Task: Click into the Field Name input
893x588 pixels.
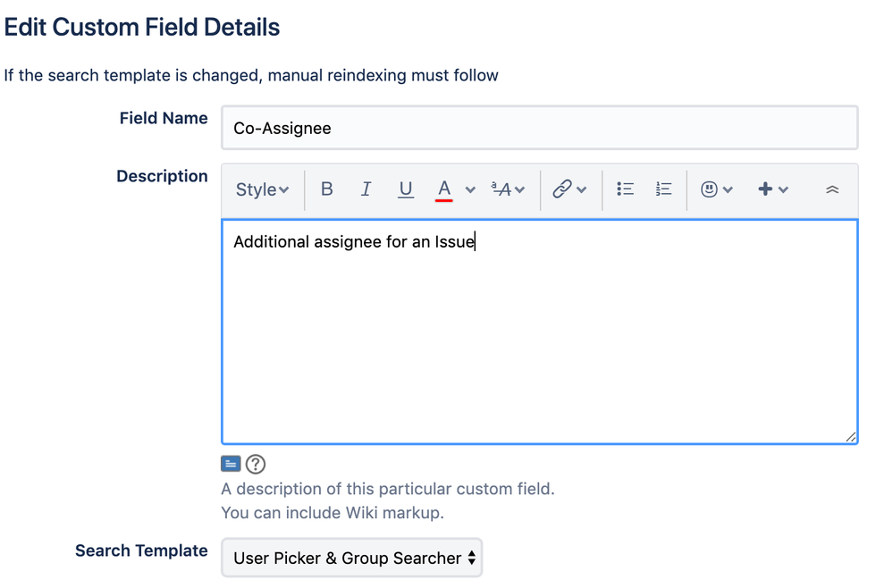Action: point(539,128)
